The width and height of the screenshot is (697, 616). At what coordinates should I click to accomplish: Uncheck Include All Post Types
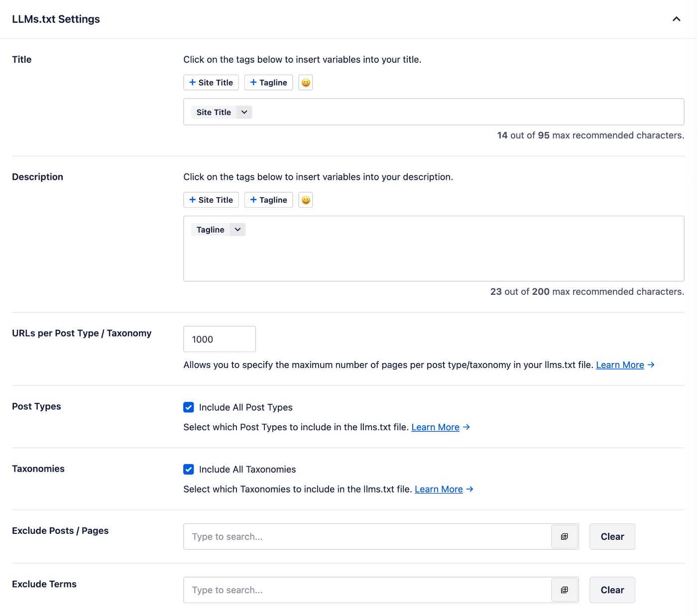[189, 407]
